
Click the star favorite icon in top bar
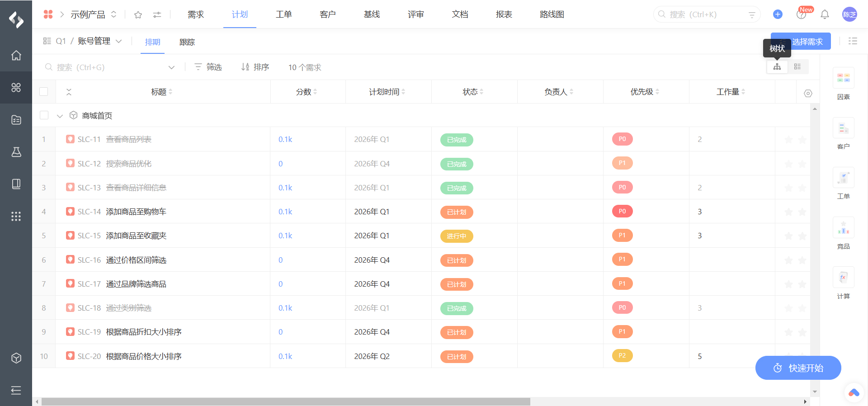[x=138, y=15]
